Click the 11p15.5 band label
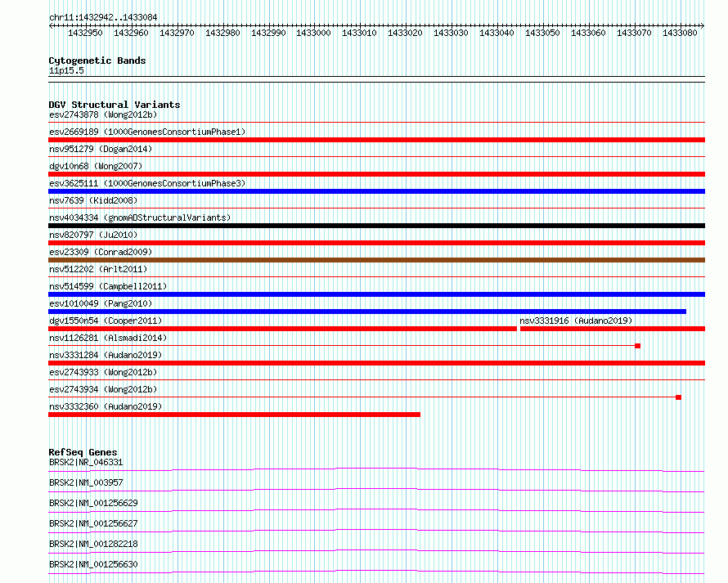Viewport: 728px width, 583px height. pyautogui.click(x=66, y=70)
